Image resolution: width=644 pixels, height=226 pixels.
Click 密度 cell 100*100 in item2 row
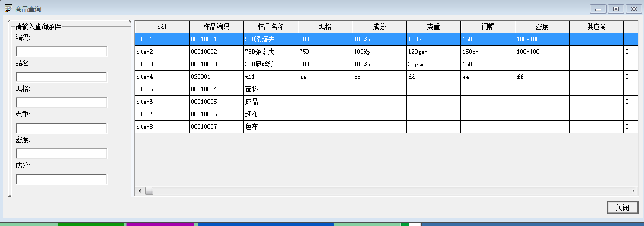point(542,52)
